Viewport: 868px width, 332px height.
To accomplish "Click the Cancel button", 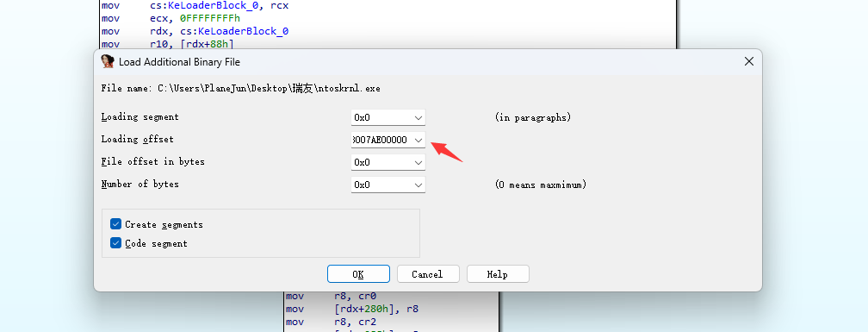I will pyautogui.click(x=427, y=274).
